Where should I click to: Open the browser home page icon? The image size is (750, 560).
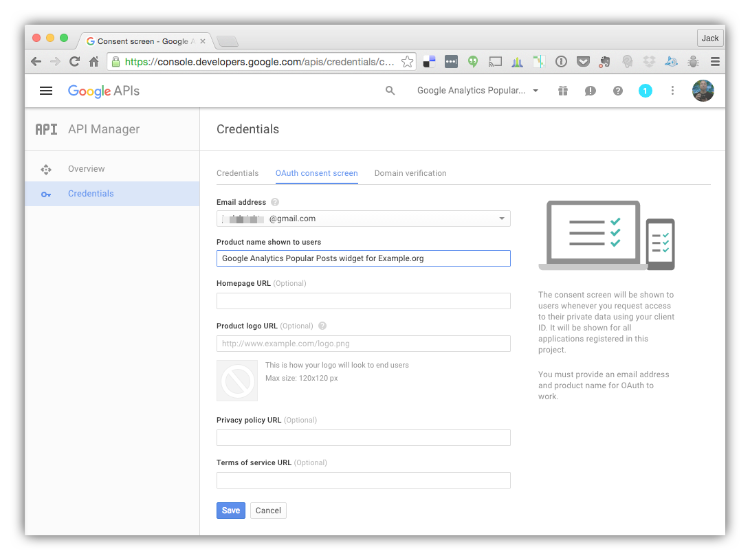[93, 62]
